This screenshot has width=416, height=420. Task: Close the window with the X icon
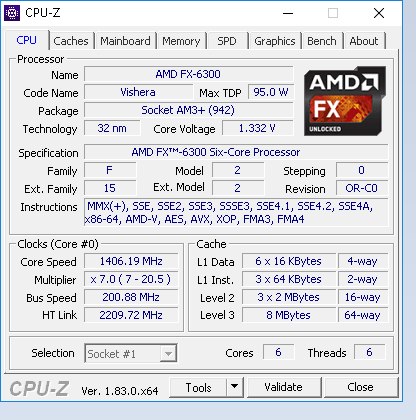(x=379, y=13)
